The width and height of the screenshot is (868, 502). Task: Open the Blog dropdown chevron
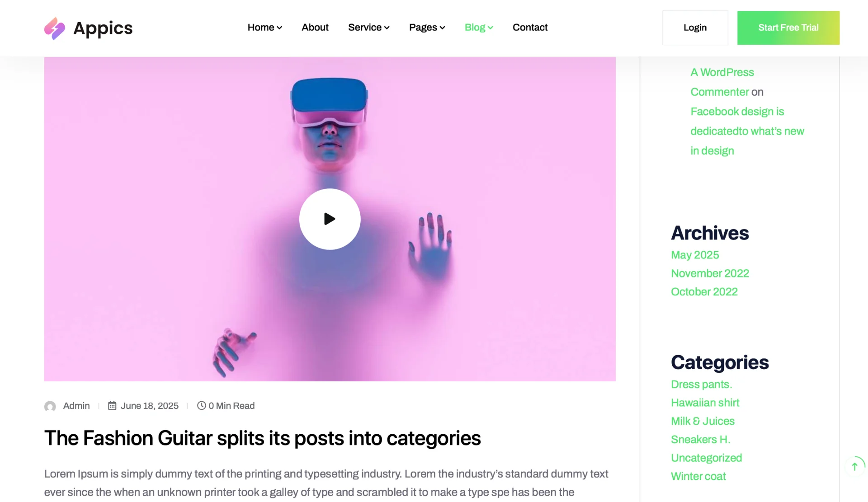(491, 28)
